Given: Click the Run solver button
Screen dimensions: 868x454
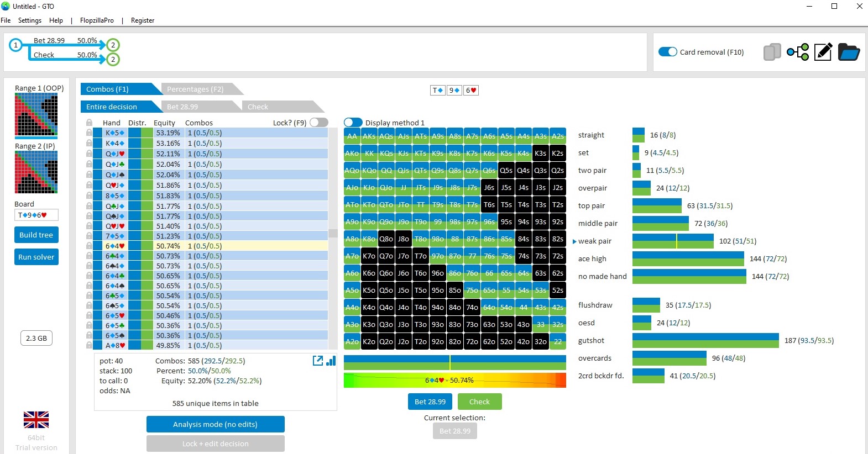Looking at the screenshot, I should point(36,257).
